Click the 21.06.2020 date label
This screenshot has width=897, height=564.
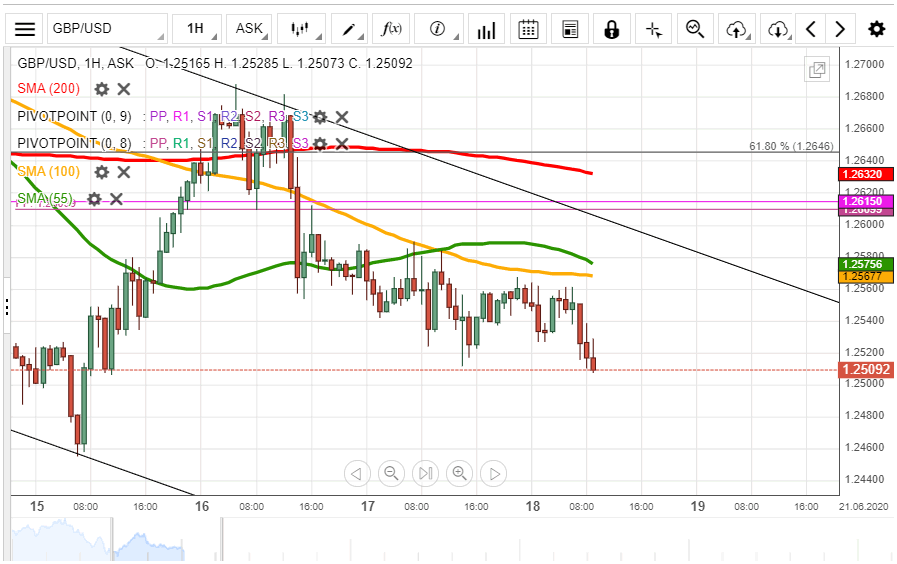point(864,507)
